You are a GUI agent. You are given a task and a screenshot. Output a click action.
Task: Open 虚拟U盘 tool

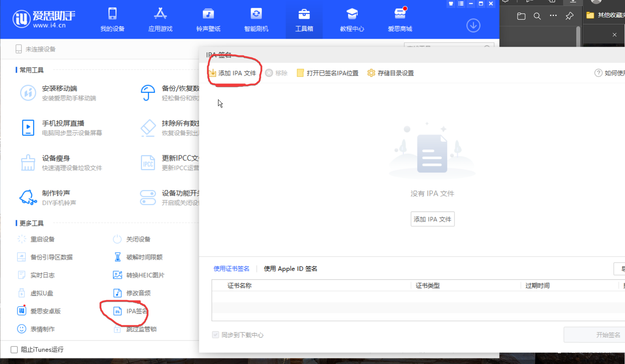pyautogui.click(x=35, y=293)
